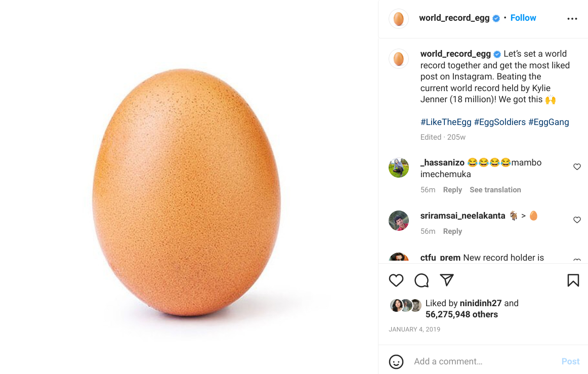View list of 56,275,948 others who liked

[461, 314]
